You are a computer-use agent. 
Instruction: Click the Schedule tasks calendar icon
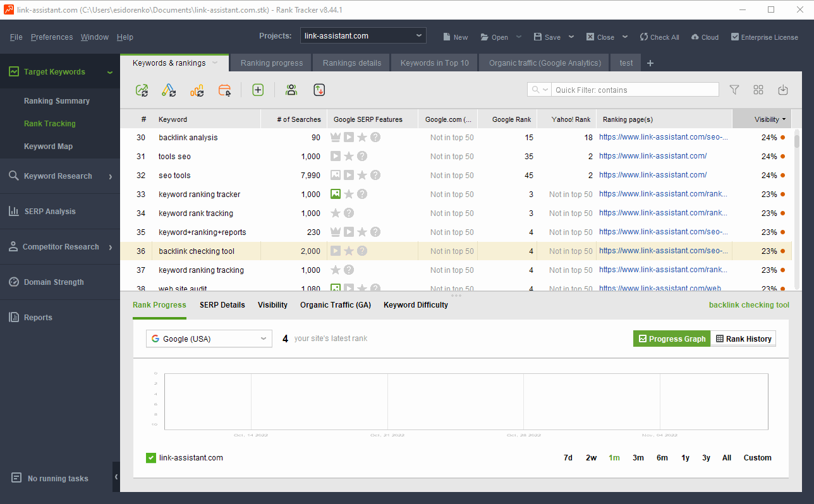225,90
